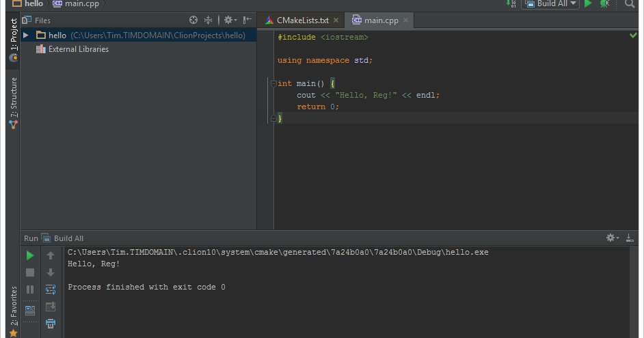Viewport: 644px width, 338px height.
Task: Click the down arrow stack trace icon
Action: point(51,272)
